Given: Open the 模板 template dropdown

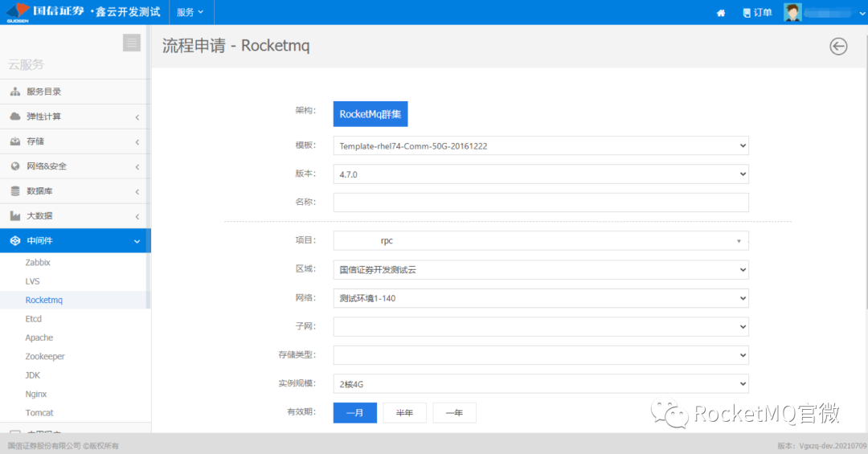Looking at the screenshot, I should coord(541,145).
